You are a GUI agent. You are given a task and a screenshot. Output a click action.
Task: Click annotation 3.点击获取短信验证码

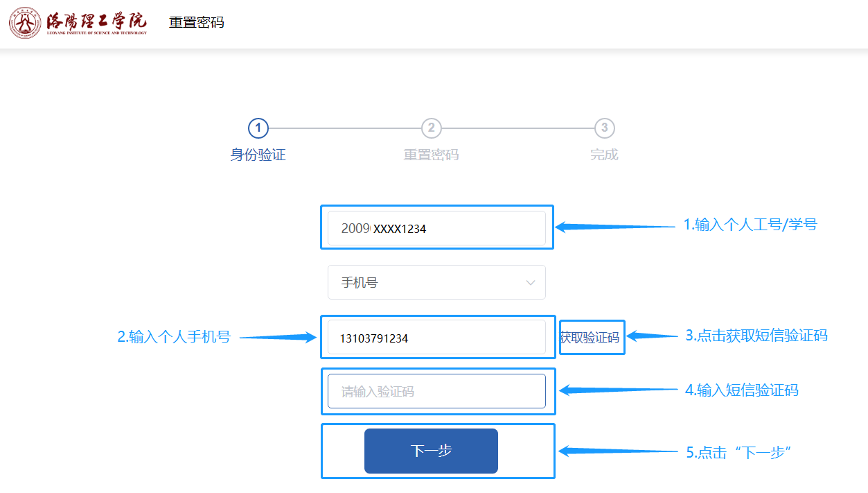pos(756,336)
